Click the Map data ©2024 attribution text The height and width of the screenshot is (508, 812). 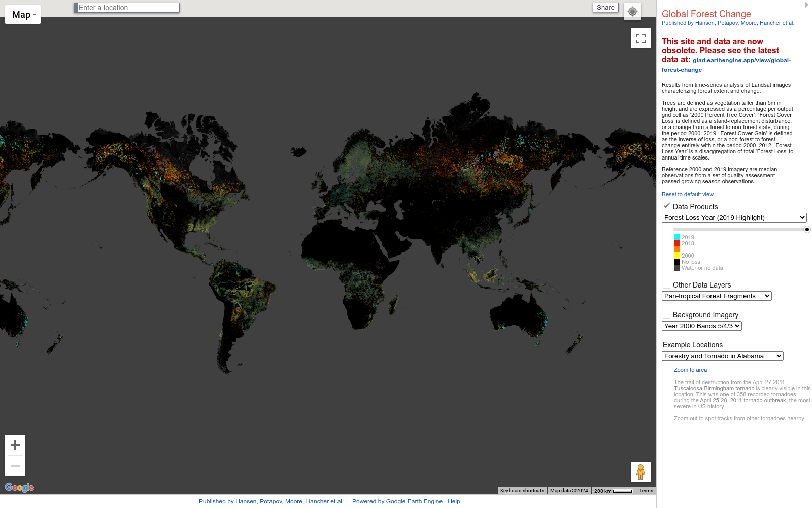pyautogui.click(x=569, y=491)
